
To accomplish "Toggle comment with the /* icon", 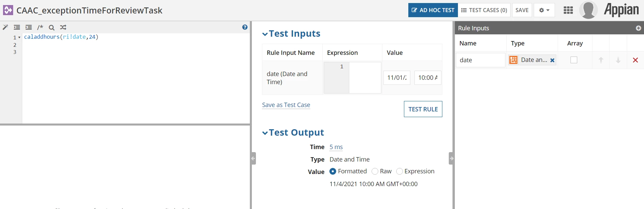I will [40, 27].
